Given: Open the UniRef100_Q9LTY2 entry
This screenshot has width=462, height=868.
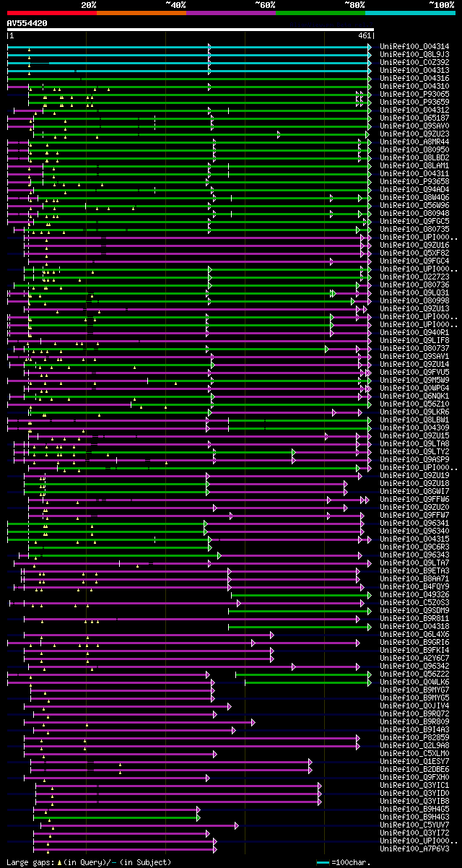Looking at the screenshot, I should tap(414, 451).
